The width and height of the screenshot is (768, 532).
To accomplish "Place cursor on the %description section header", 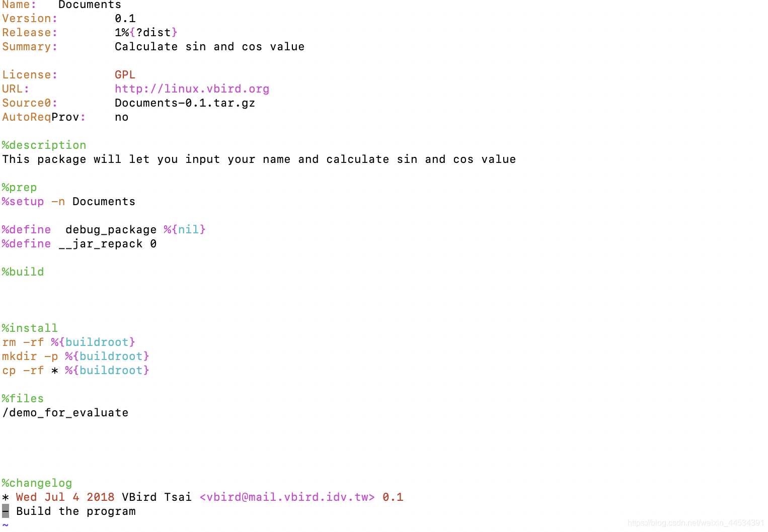I will (44, 145).
